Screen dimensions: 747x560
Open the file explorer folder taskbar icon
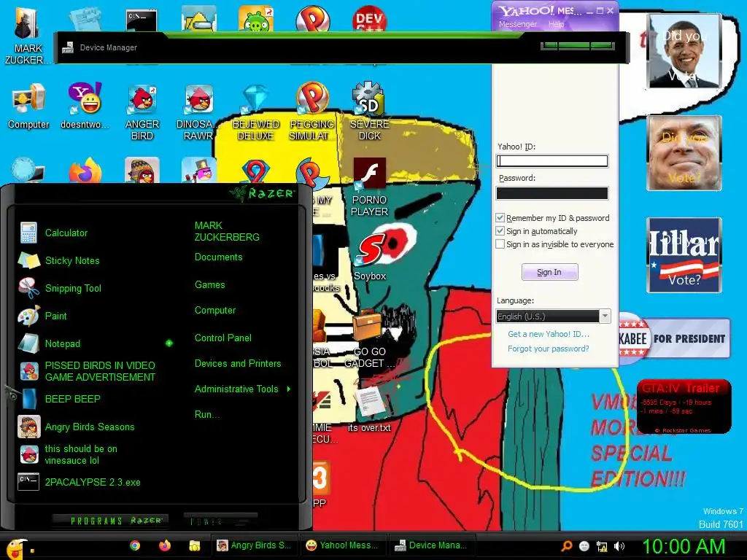click(x=194, y=545)
